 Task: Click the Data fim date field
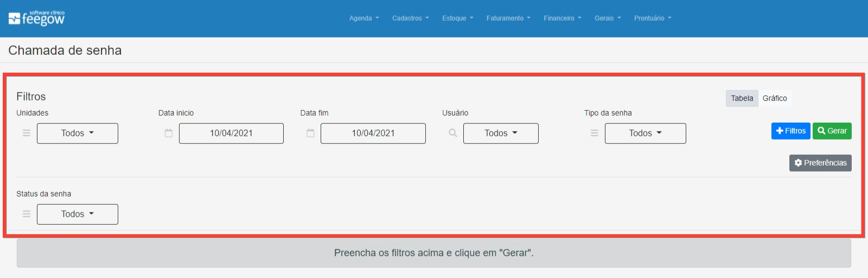(x=373, y=133)
